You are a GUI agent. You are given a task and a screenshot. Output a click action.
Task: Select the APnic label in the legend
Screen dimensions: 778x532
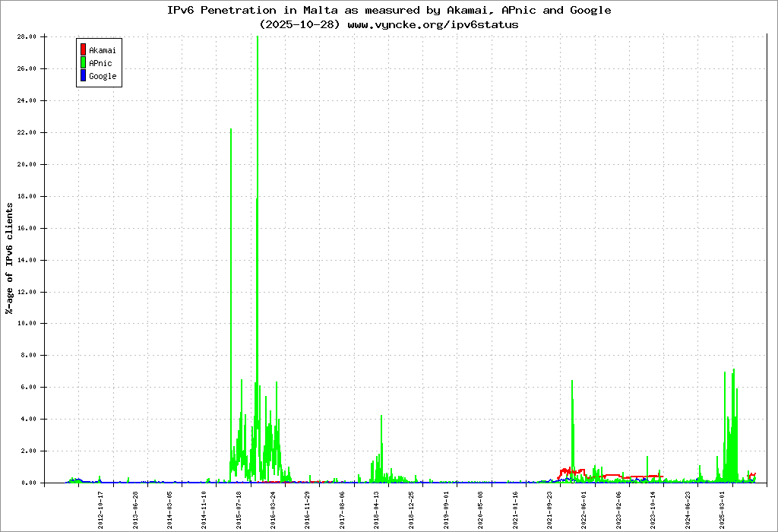100,63
